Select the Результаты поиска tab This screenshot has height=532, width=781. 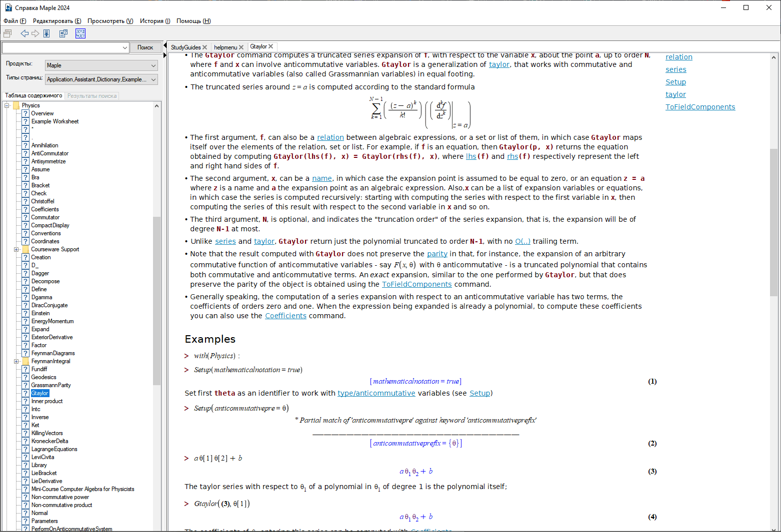coord(92,96)
